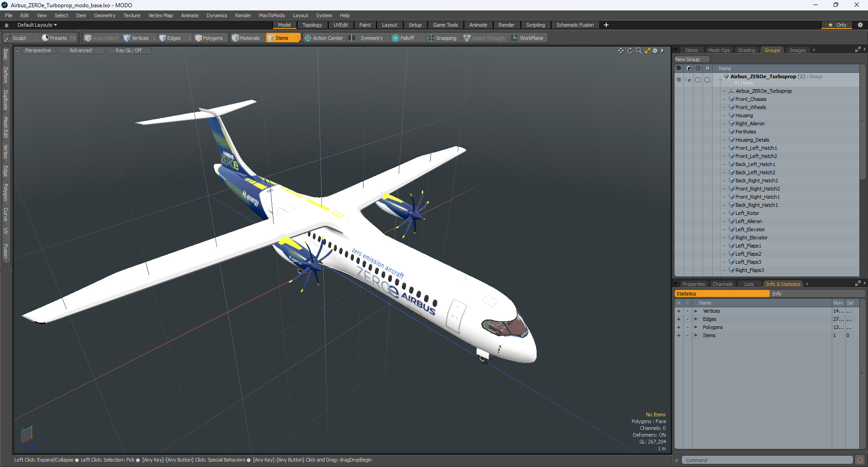This screenshot has width=868, height=467.
Task: Click the Front_Chassis mesh icon
Action: pos(731,99)
